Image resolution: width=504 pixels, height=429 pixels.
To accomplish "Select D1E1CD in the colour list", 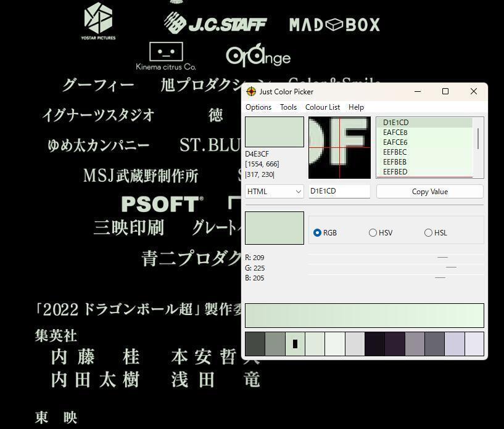I will (424, 123).
